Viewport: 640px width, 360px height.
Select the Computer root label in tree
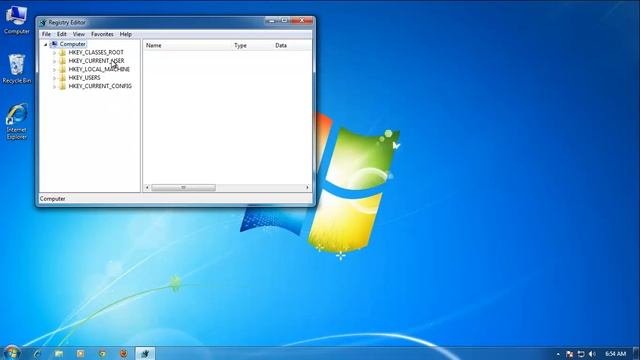pyautogui.click(x=73, y=44)
